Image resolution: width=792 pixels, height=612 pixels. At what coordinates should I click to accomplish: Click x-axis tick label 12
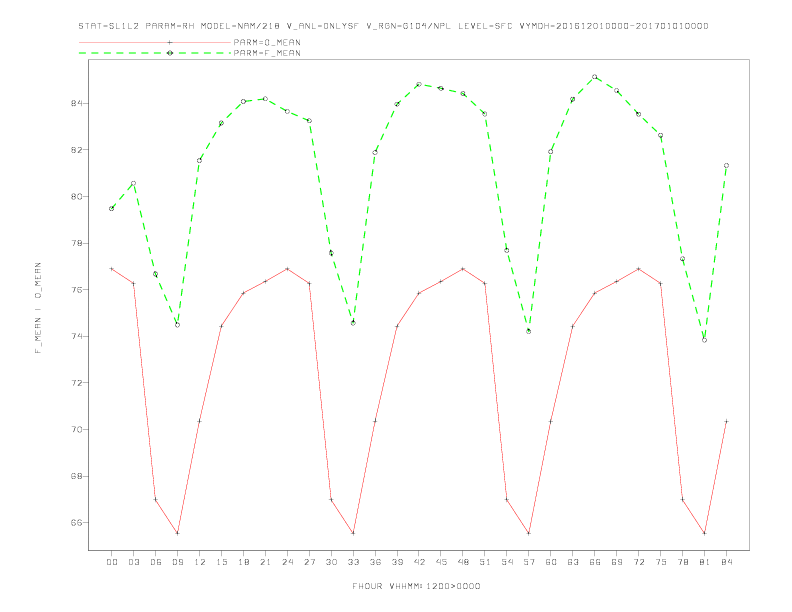click(x=200, y=562)
